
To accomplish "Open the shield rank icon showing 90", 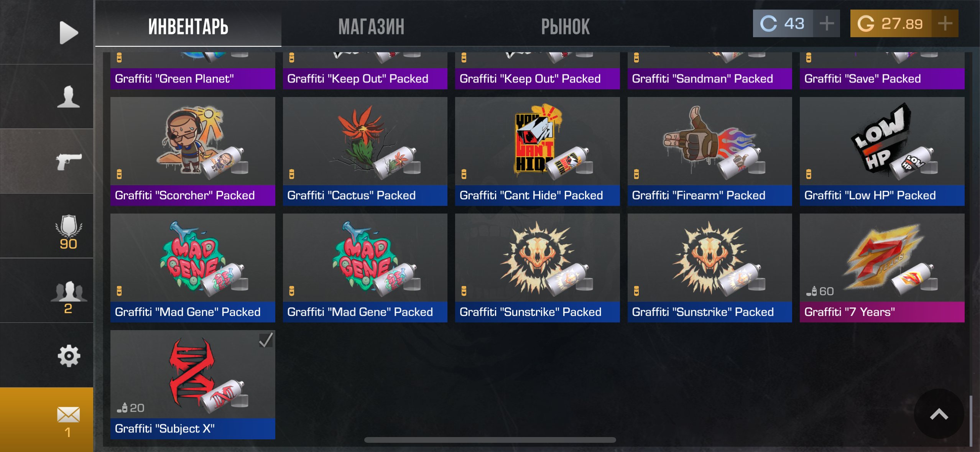I will [69, 232].
